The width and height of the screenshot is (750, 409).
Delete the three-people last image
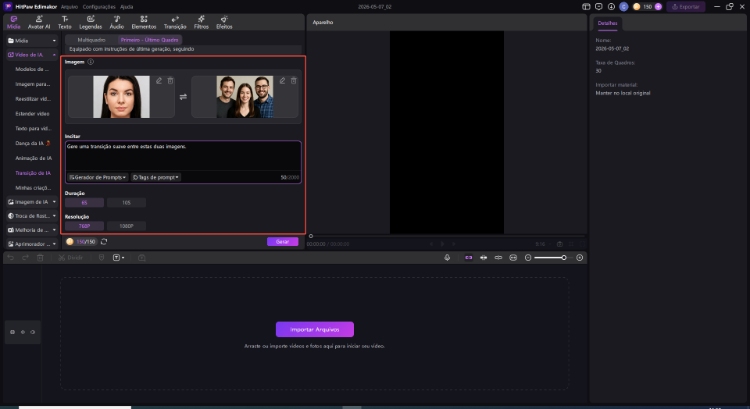click(294, 81)
